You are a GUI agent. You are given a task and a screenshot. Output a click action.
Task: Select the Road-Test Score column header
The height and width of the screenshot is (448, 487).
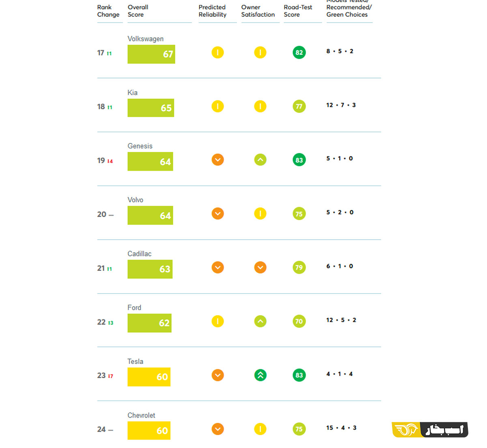point(298,11)
